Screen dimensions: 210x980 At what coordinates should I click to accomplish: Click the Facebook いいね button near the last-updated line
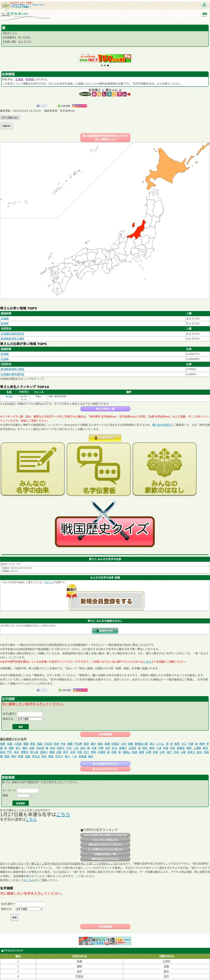(x=42, y=106)
